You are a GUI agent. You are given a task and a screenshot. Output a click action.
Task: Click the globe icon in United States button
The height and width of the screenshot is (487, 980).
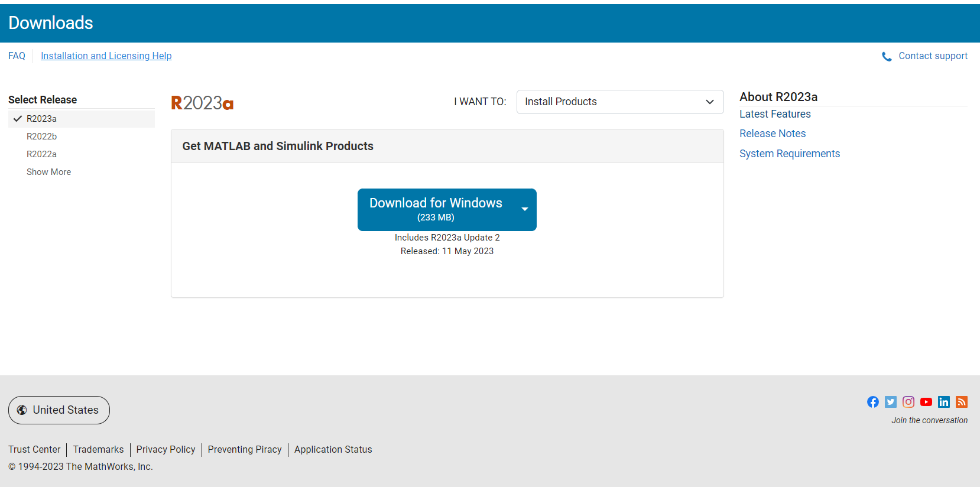[x=22, y=410]
